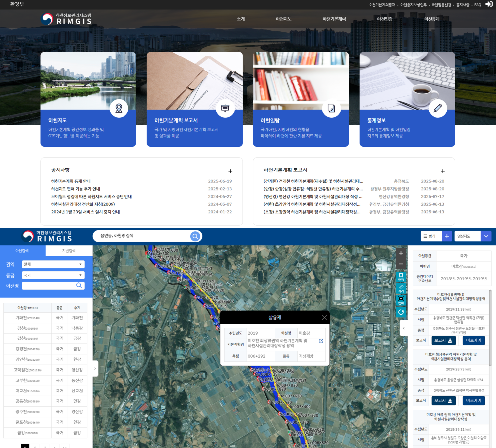The height and width of the screenshot is (448, 496).
Task: Click the second 바로가기 button in right panel
Action: [474, 400]
